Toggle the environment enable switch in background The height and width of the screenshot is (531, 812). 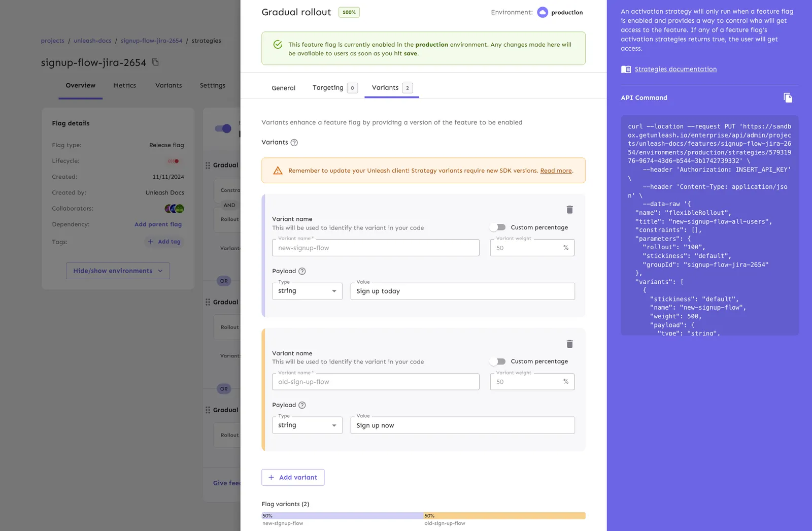tap(223, 128)
